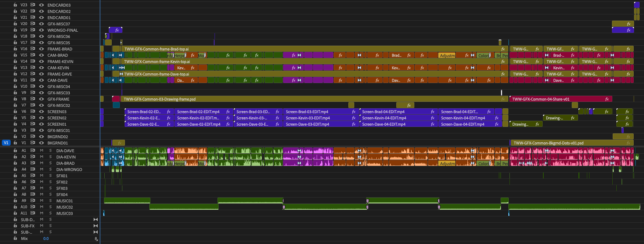Click the Mix track 0.0 volume value
Image resolution: width=644 pixels, height=244 pixels.
click(x=46, y=239)
